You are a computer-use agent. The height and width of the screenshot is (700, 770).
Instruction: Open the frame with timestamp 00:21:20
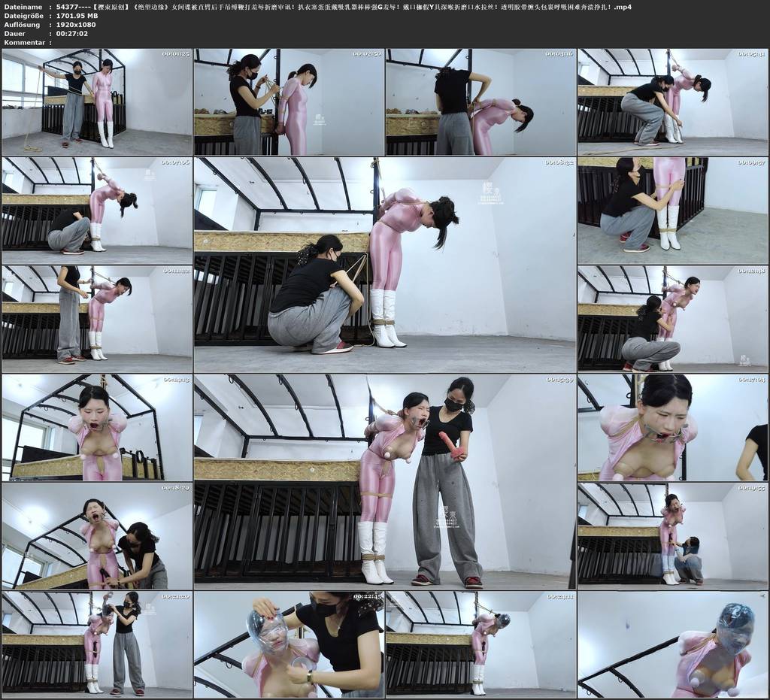pyautogui.click(x=97, y=644)
